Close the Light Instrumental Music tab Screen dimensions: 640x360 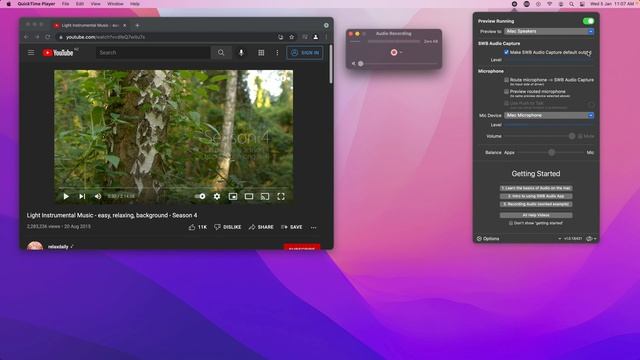tap(124, 25)
